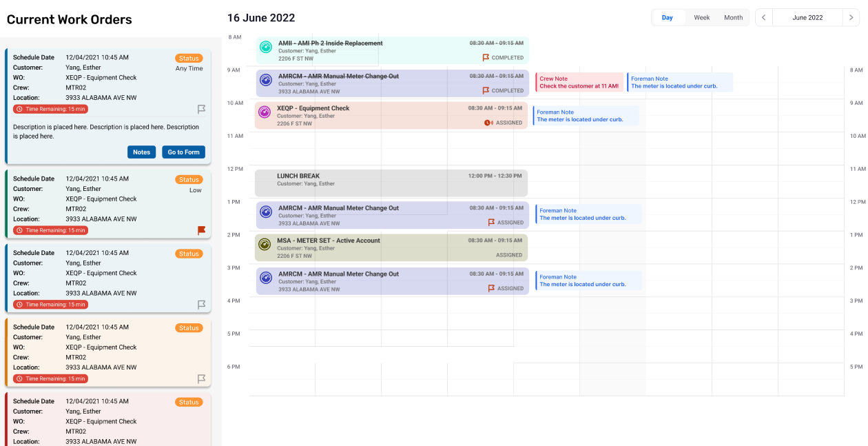Open the red Crew Note about 11 AM
The image size is (868, 446).
coord(579,83)
